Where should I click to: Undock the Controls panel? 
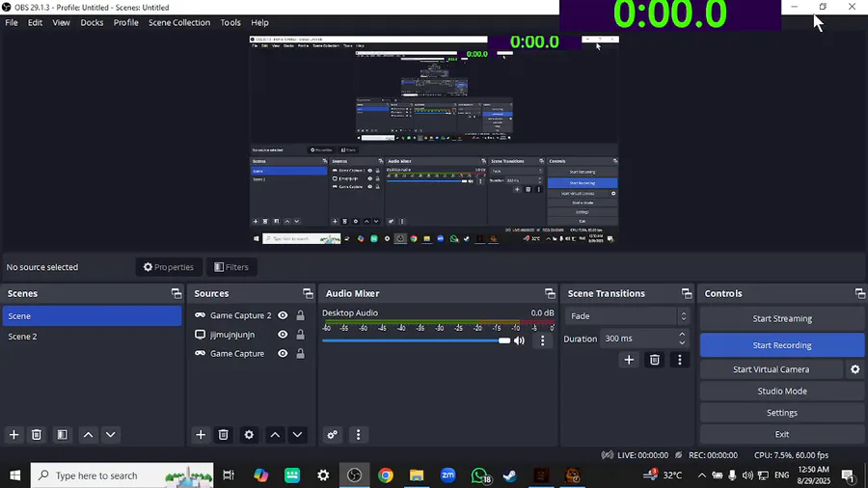point(859,294)
